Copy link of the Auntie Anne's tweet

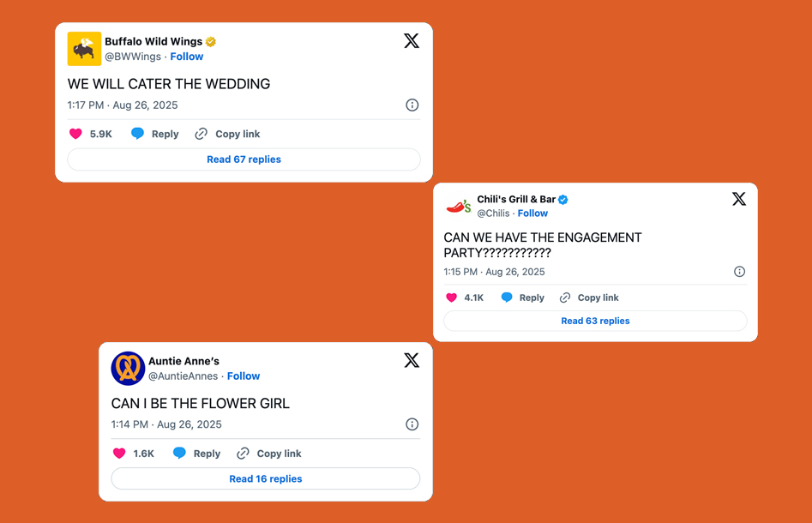[x=269, y=454]
